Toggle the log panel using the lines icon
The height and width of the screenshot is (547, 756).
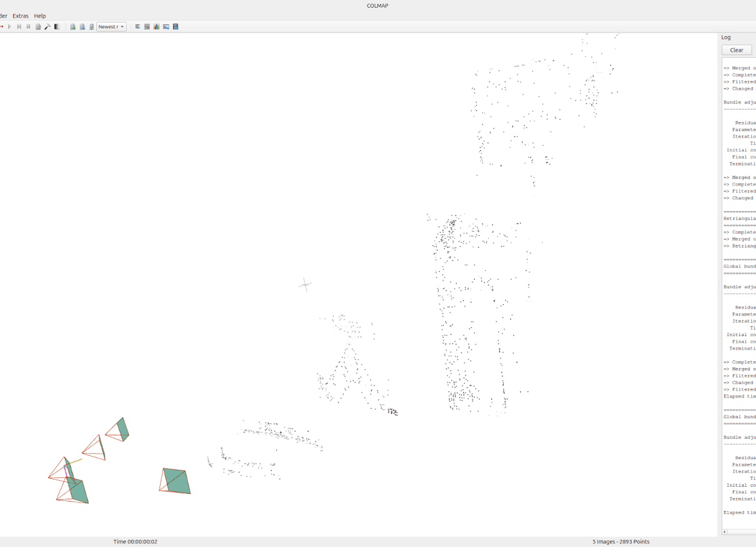tap(138, 27)
